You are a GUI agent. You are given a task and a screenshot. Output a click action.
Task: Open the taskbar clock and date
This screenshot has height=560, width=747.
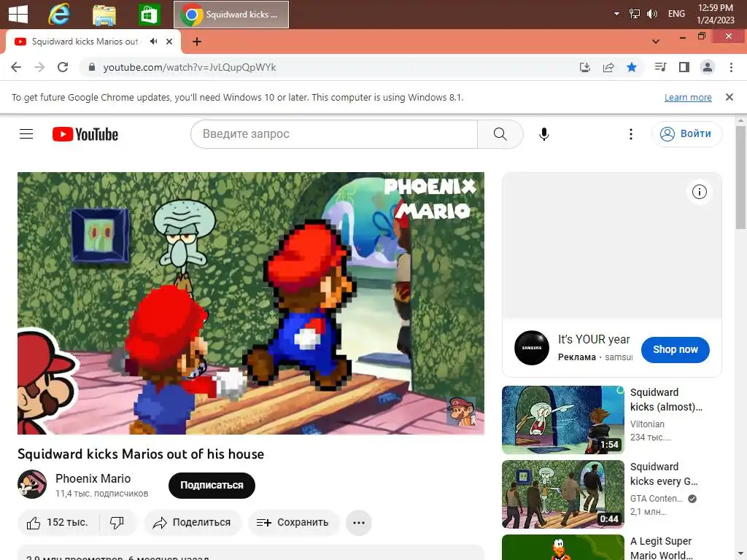click(716, 14)
